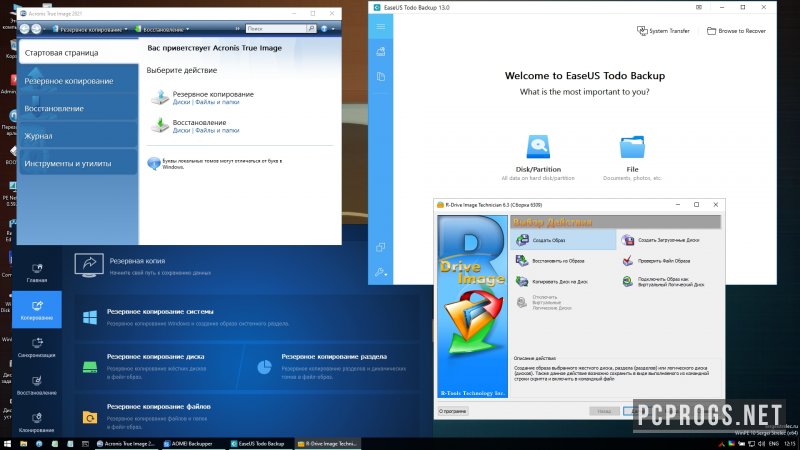Open Клонирование in AOMEI Backupper sidebar

click(37, 422)
